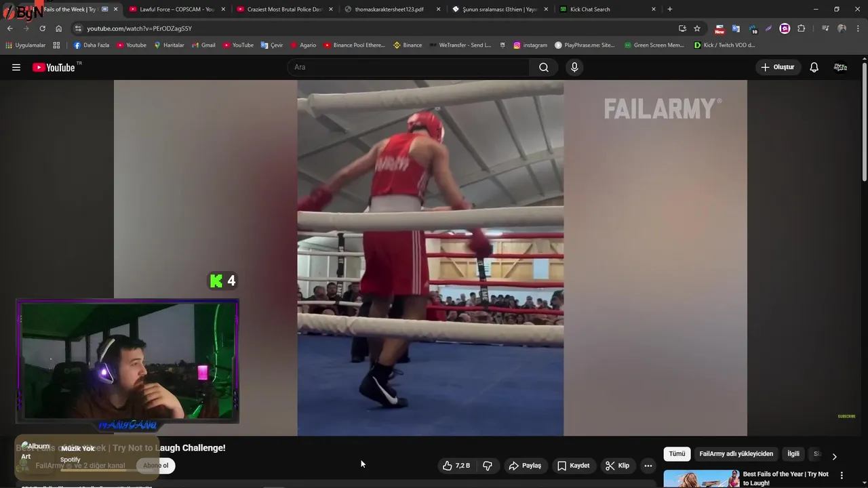This screenshot has width=868, height=488.
Task: Reload the current page
Action: [x=42, y=28]
